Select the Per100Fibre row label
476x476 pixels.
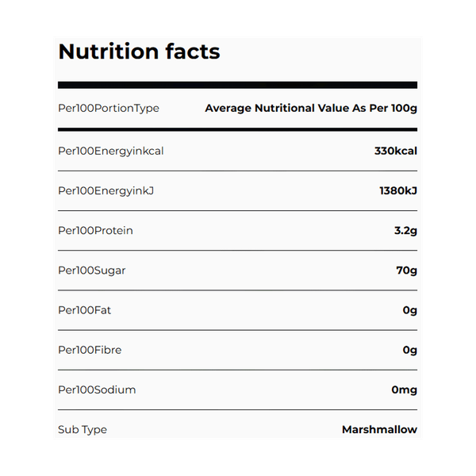click(90, 350)
